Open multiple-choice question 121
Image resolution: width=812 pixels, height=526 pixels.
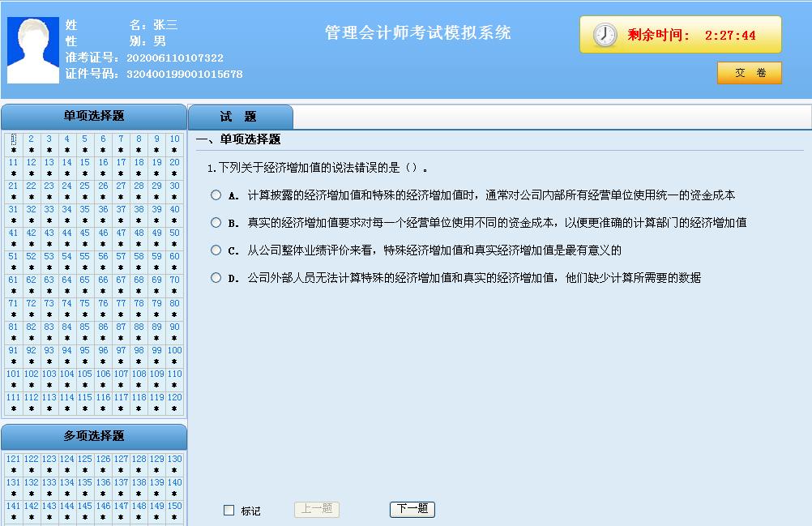[13, 459]
